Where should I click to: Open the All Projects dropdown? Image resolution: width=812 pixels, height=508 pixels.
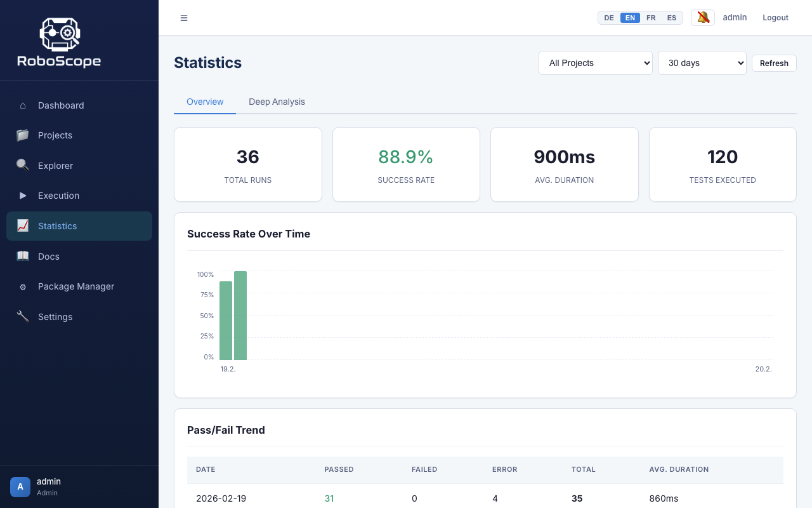pyautogui.click(x=595, y=63)
